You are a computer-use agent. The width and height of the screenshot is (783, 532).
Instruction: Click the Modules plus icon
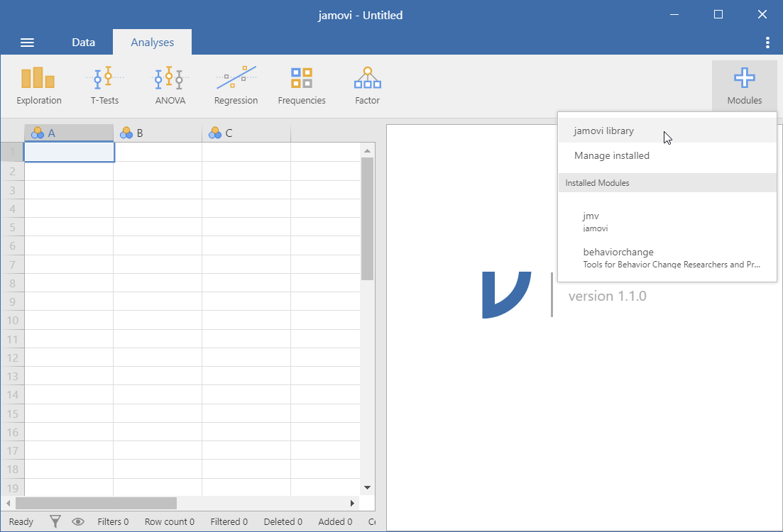tap(745, 78)
